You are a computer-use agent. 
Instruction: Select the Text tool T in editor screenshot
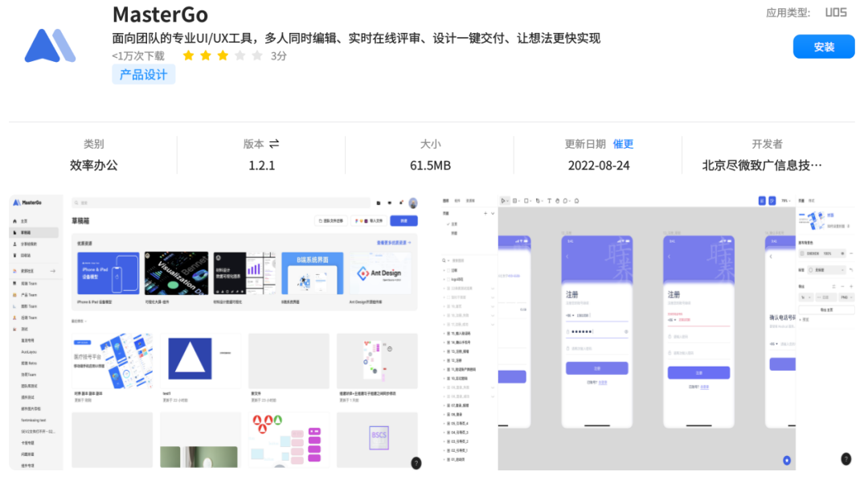coord(549,201)
